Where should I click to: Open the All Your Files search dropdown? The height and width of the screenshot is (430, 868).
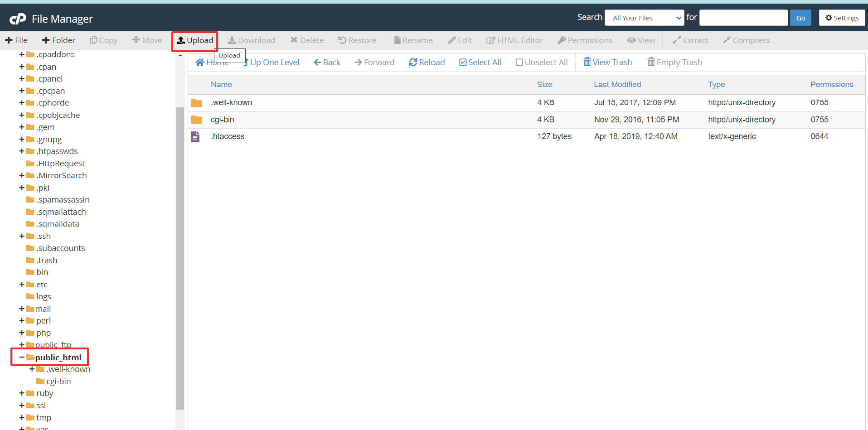[644, 18]
